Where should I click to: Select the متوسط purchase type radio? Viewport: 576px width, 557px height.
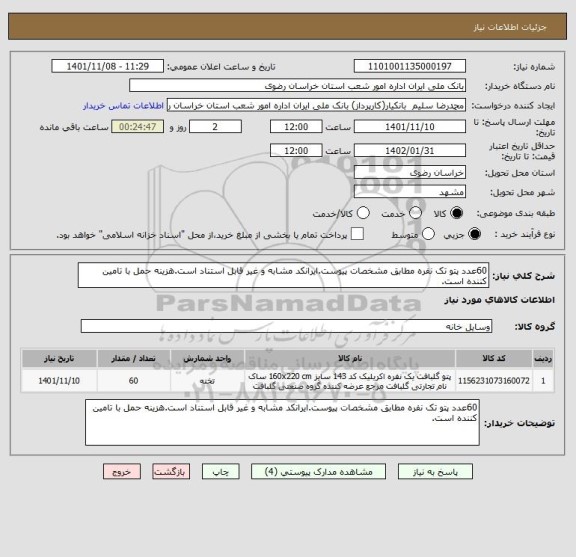[x=428, y=234]
